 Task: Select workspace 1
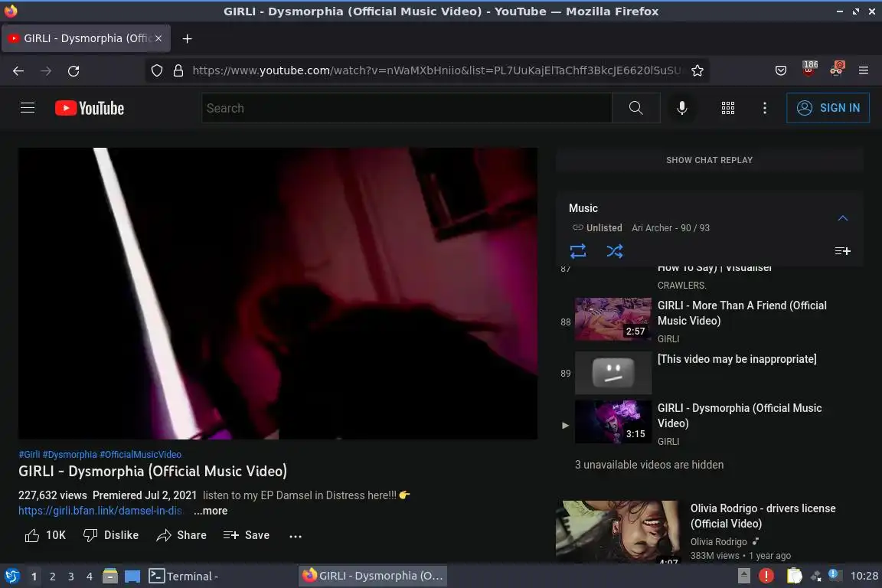click(34, 577)
